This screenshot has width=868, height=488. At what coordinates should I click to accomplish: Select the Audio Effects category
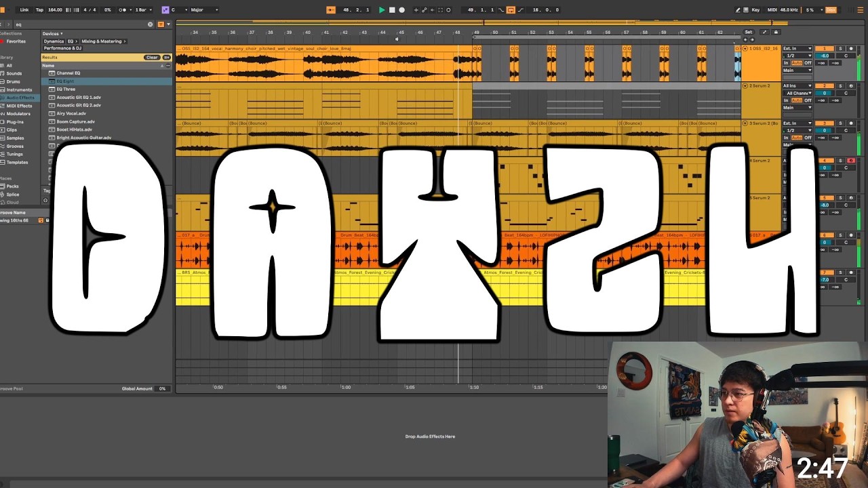pos(20,98)
